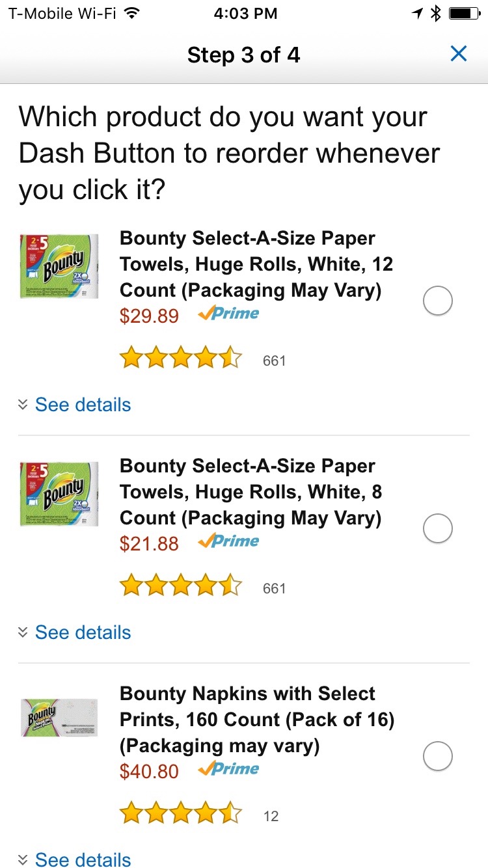This screenshot has height=868, width=488.
Task: Choose the 8 Count paper towels option
Action: click(x=437, y=529)
